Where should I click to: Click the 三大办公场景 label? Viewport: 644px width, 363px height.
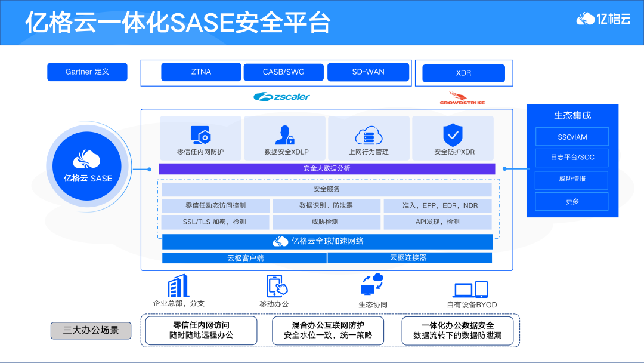[x=91, y=330]
